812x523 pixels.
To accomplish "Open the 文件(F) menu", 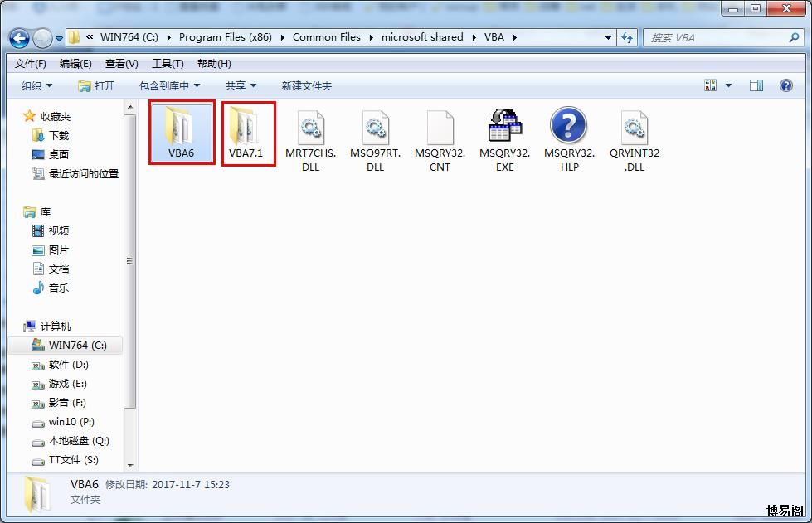I will 31,64.
